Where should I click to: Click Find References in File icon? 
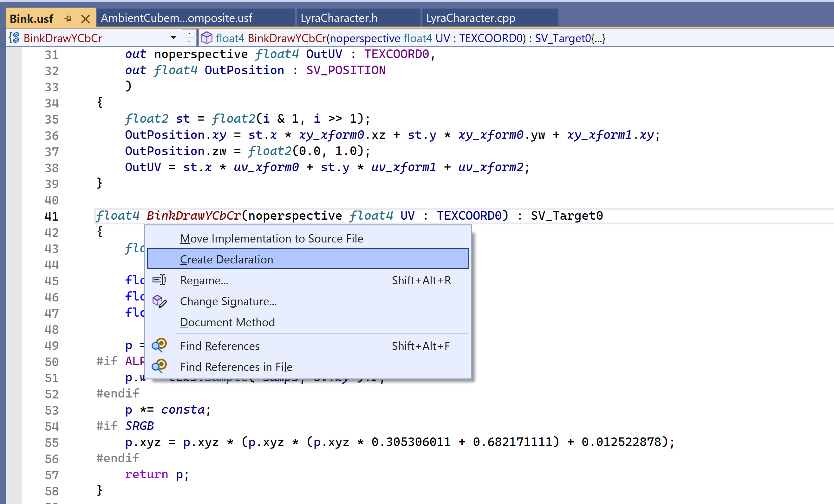159,366
